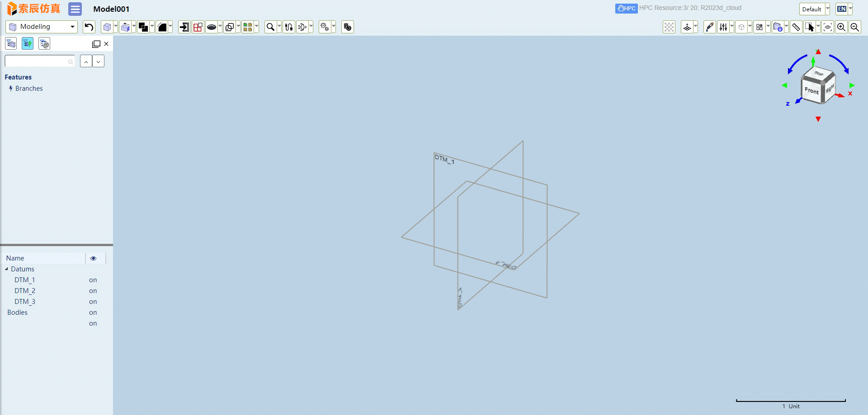Click the checkerboard transparency icon
Image resolution: width=868 pixels, height=415 pixels.
click(x=669, y=27)
